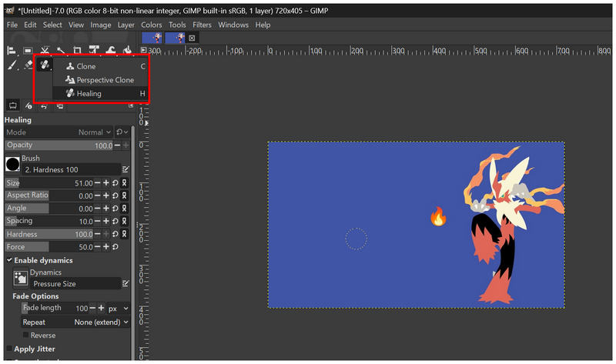This screenshot has width=616, height=364.
Task: Increase Angle with the plus button
Action: coord(106,209)
